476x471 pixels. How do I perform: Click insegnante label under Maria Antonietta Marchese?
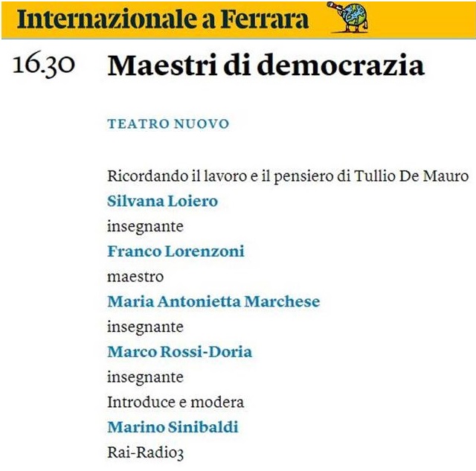[x=146, y=327]
